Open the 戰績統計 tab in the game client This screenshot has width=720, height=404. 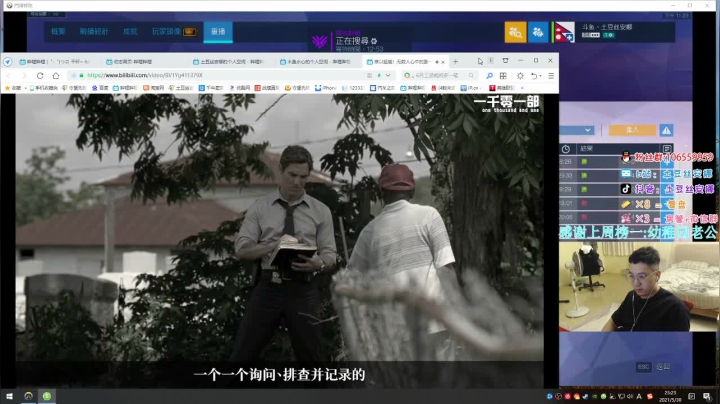[x=94, y=32]
